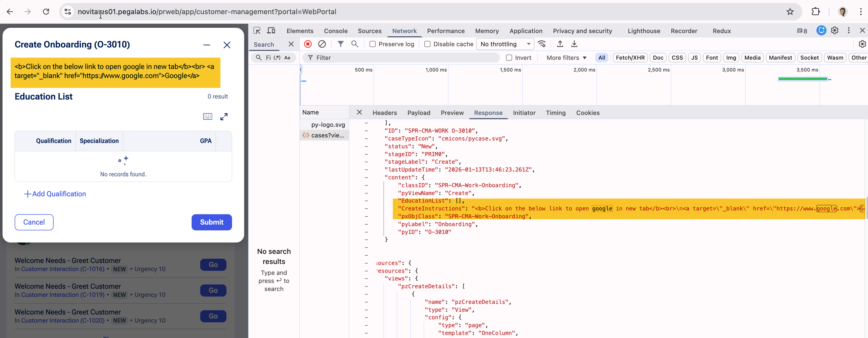
Task: Expand Education List table to fullscreen
Action: coord(224,116)
